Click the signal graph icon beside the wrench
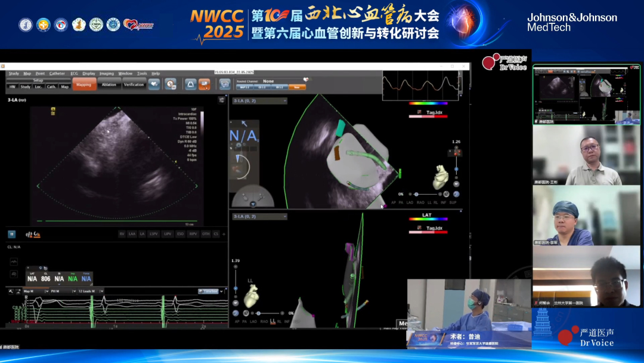 [18, 291]
